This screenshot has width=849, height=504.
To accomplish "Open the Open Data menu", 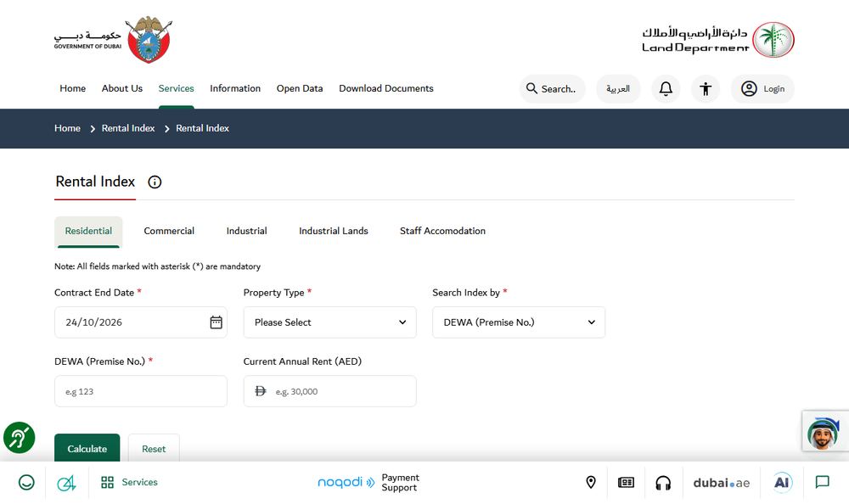I will click(300, 88).
